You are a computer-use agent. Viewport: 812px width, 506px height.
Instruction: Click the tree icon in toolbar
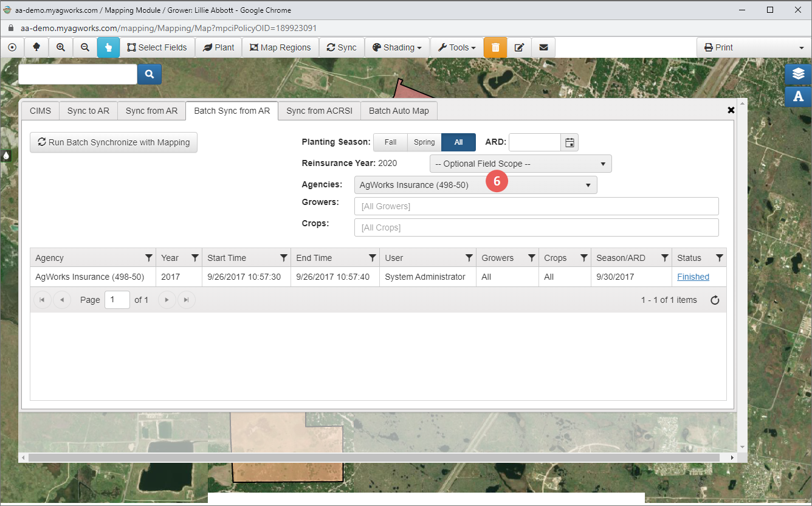pos(36,47)
